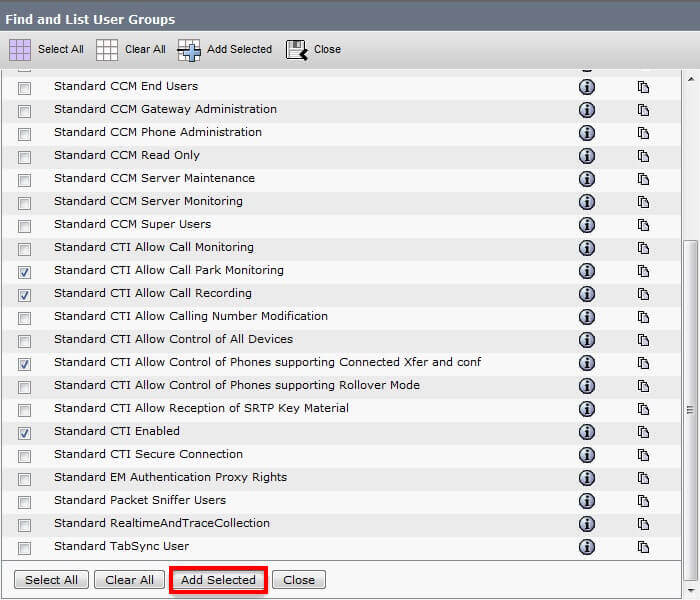
Task: Show info for Standard TabSync User
Action: 587,546
